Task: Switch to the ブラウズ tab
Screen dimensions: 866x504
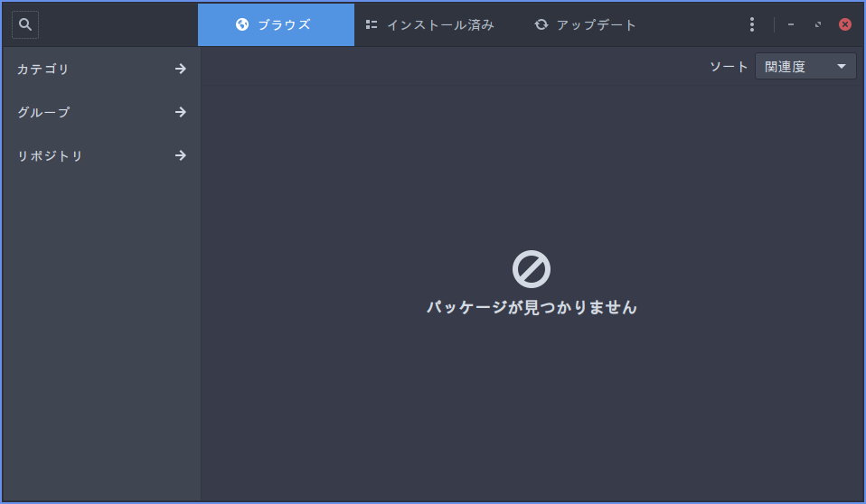Action: click(276, 25)
